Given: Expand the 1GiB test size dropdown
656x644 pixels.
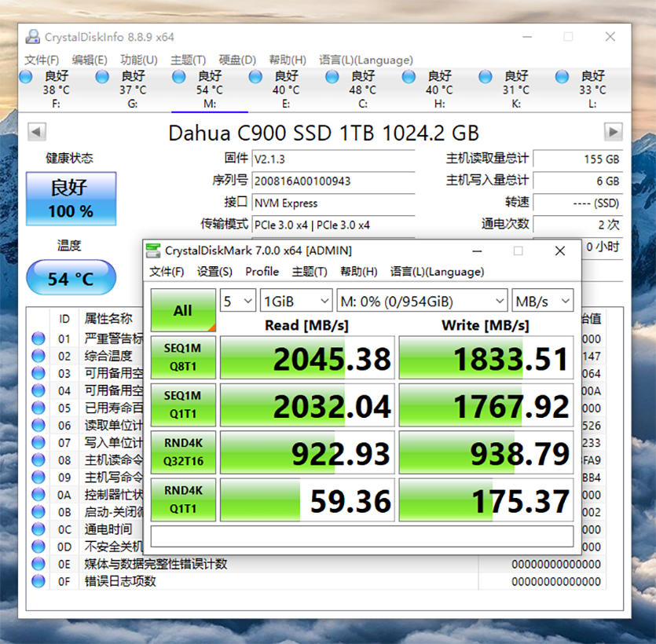Looking at the screenshot, I should (x=296, y=301).
